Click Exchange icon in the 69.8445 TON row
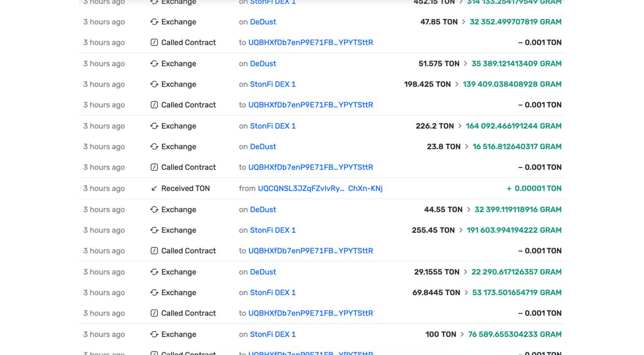This screenshot has height=355, width=644. 154,293
